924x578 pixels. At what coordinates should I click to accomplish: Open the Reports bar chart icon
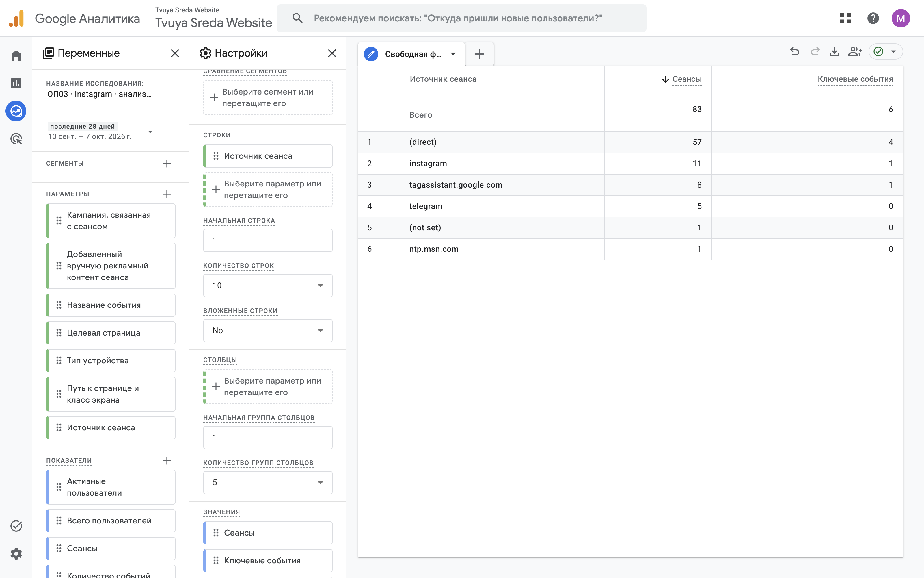[x=16, y=83]
